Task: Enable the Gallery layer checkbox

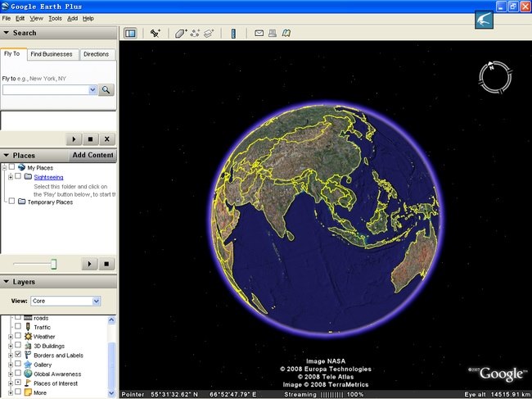Action: tap(18, 364)
